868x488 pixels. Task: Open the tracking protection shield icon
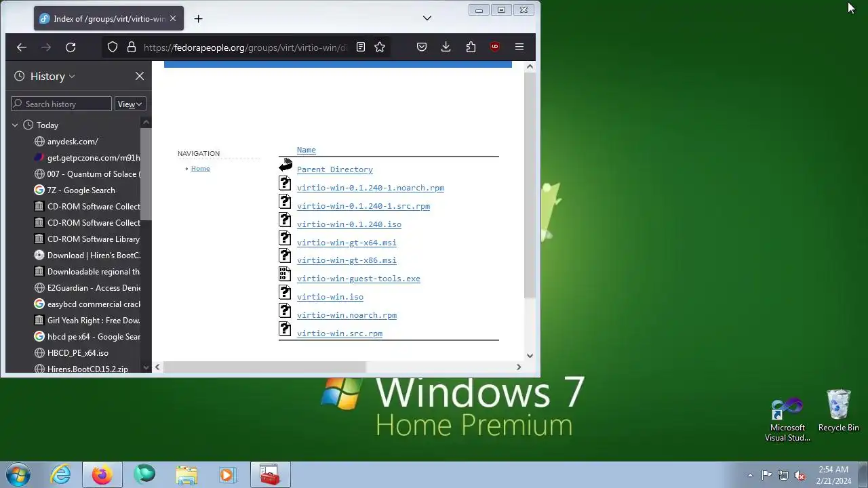coord(113,47)
